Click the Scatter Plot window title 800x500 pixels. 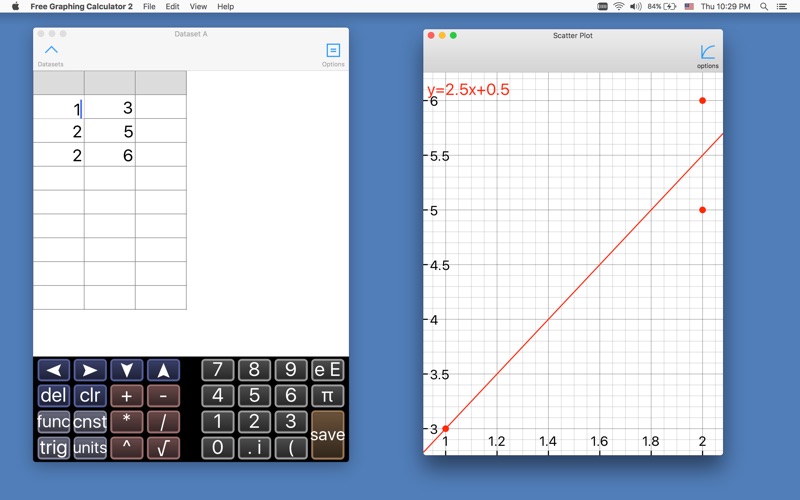[x=572, y=36]
